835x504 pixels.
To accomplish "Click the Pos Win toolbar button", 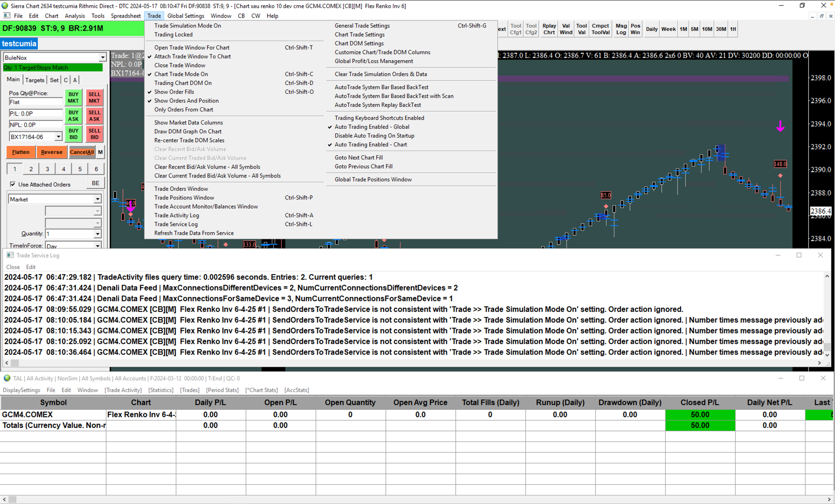I will click(635, 29).
